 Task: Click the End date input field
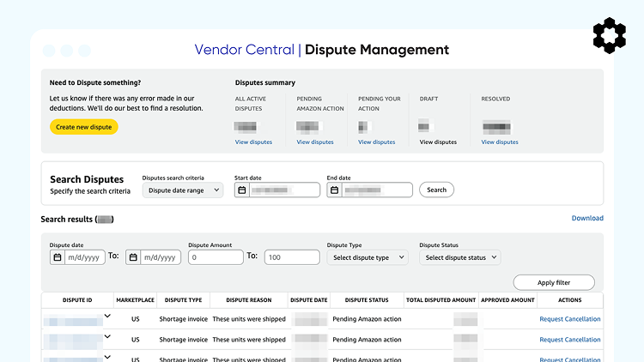pyautogui.click(x=377, y=190)
